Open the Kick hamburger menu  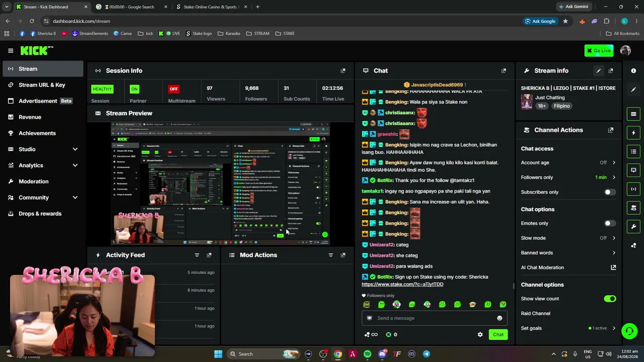(11, 50)
